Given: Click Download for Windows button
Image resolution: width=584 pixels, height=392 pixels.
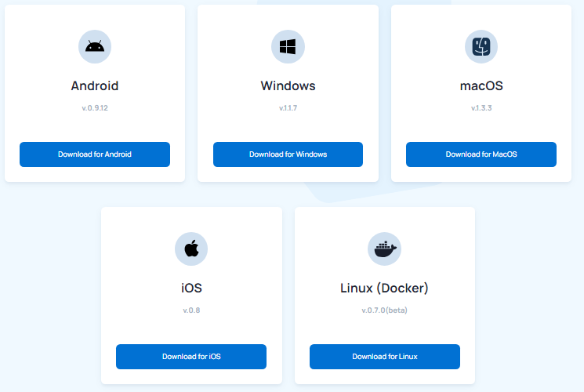Looking at the screenshot, I should click(x=288, y=154).
